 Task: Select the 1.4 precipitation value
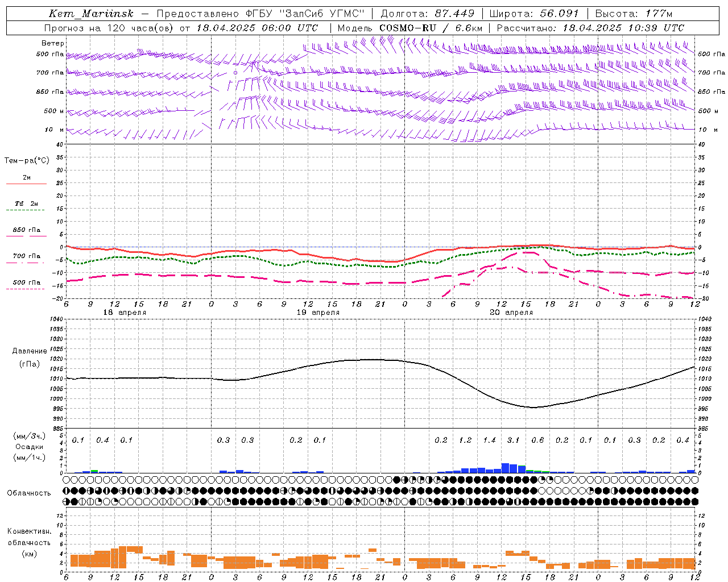[489, 440]
